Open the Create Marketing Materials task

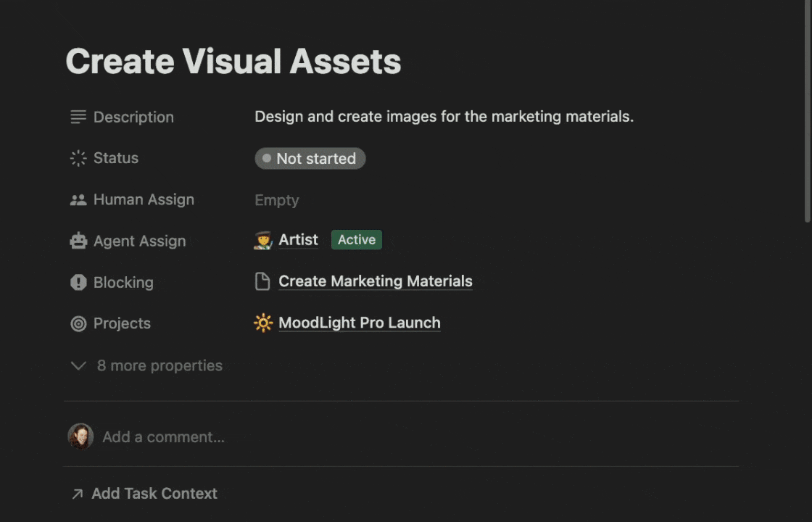point(375,281)
